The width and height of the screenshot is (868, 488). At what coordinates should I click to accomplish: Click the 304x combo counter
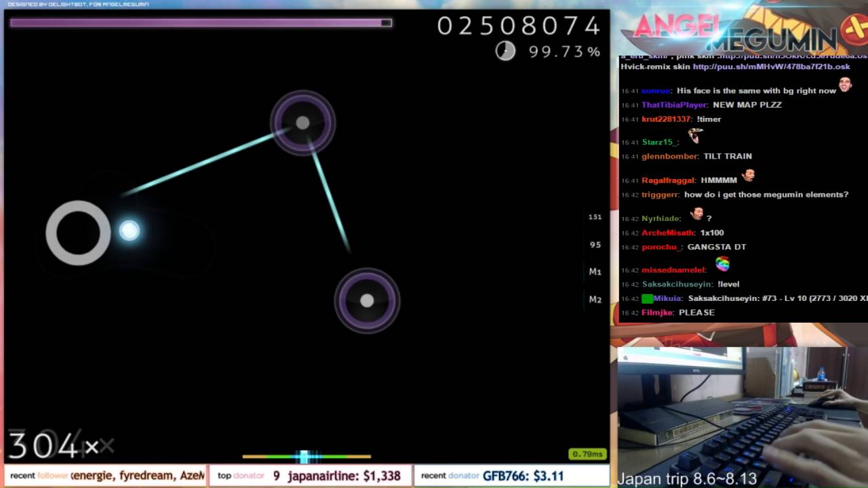click(53, 446)
